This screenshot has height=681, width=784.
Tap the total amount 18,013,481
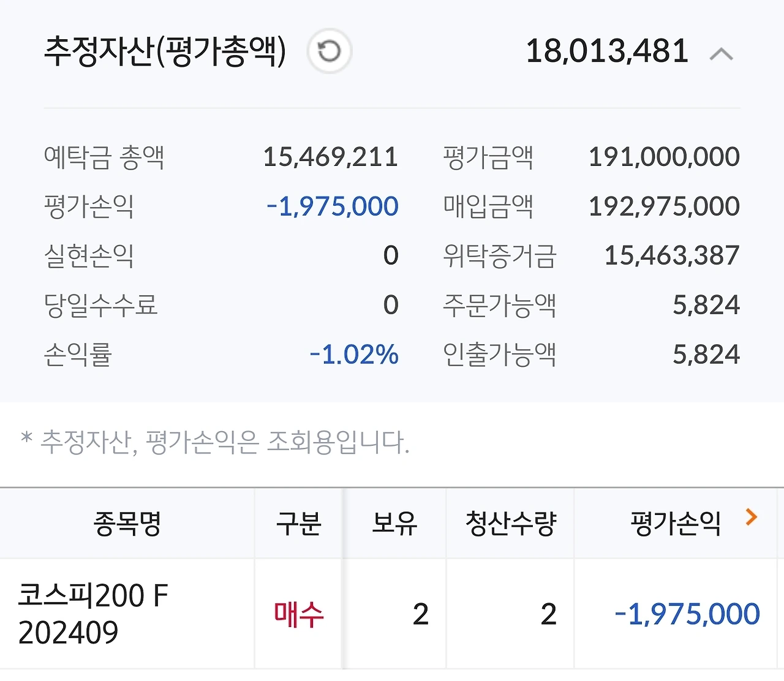[607, 51]
